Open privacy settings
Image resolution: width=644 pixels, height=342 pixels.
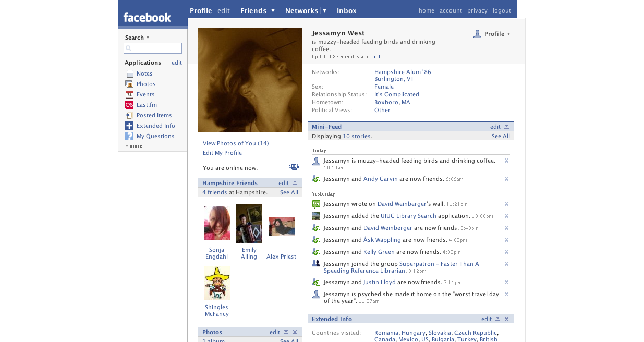tap(477, 10)
